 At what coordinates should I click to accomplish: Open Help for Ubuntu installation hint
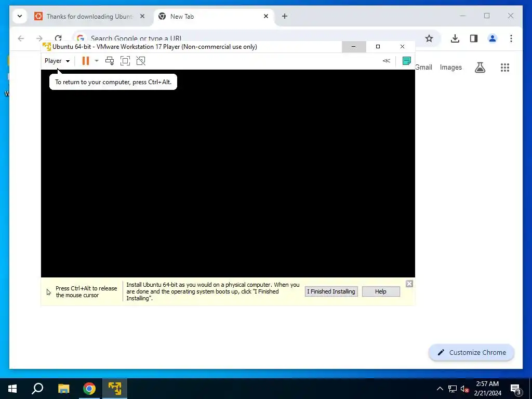tap(381, 291)
